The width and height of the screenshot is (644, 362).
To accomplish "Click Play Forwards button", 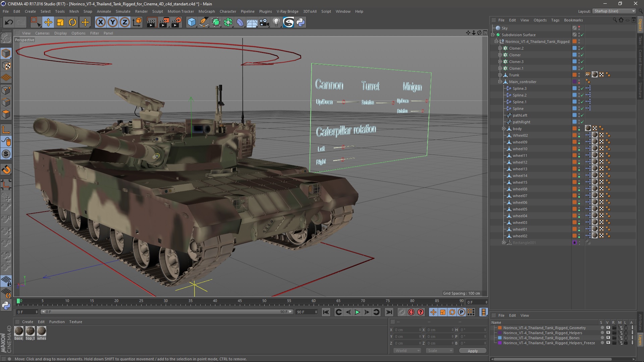I will click(x=357, y=312).
